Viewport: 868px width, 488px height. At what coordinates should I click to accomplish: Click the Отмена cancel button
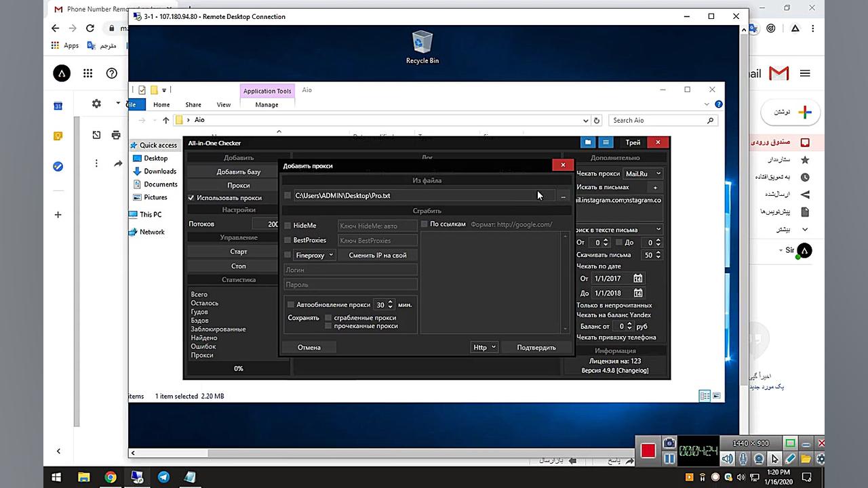[309, 347]
